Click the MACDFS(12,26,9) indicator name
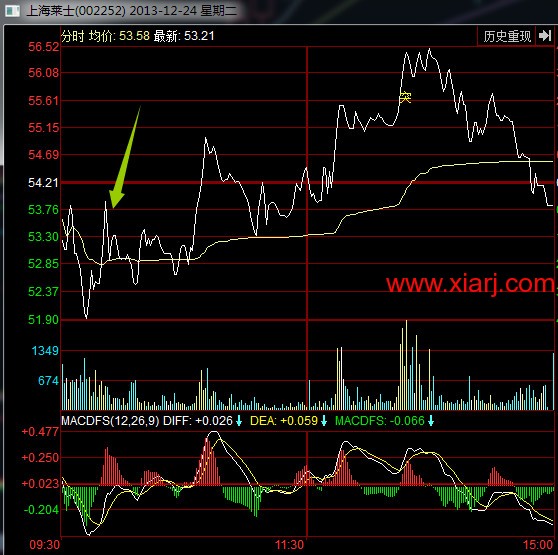This screenshot has width=558, height=555. coord(110,421)
